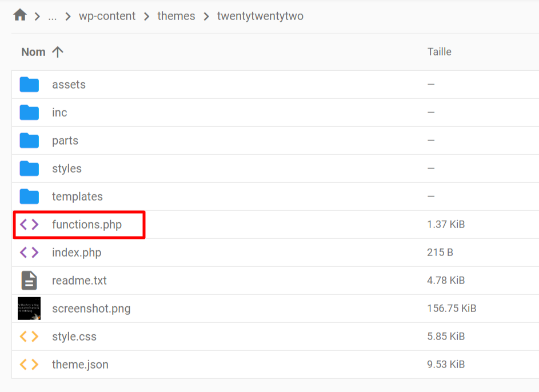Click the folder icon next to parts

coord(29,140)
